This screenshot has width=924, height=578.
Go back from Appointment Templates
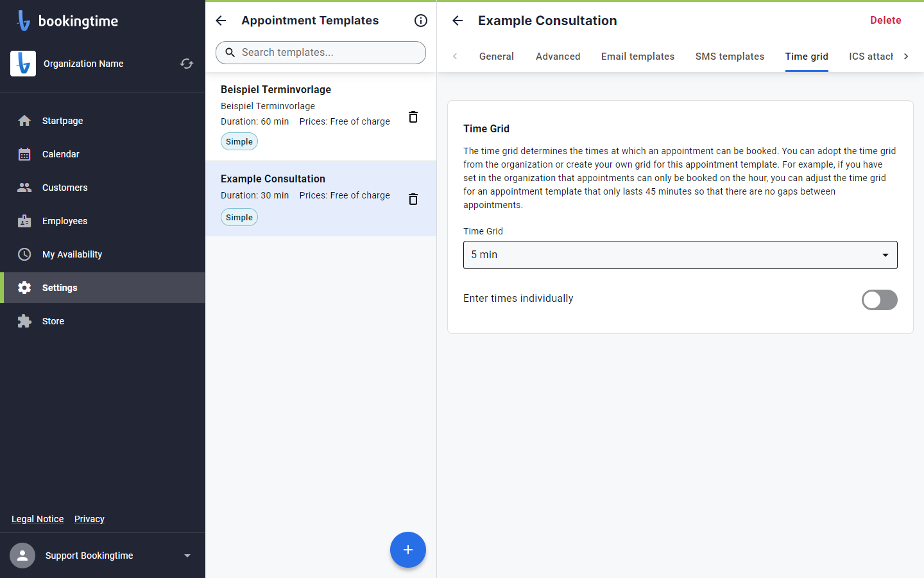(x=221, y=21)
